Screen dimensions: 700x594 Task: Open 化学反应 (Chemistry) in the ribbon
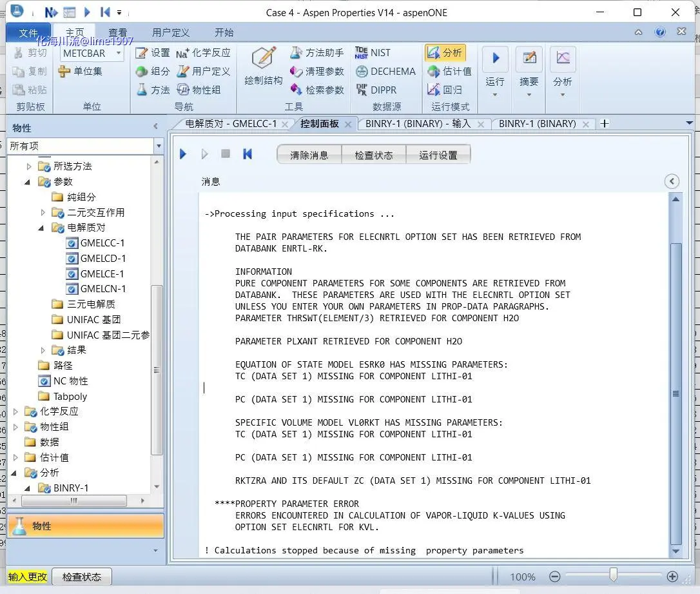click(x=203, y=53)
